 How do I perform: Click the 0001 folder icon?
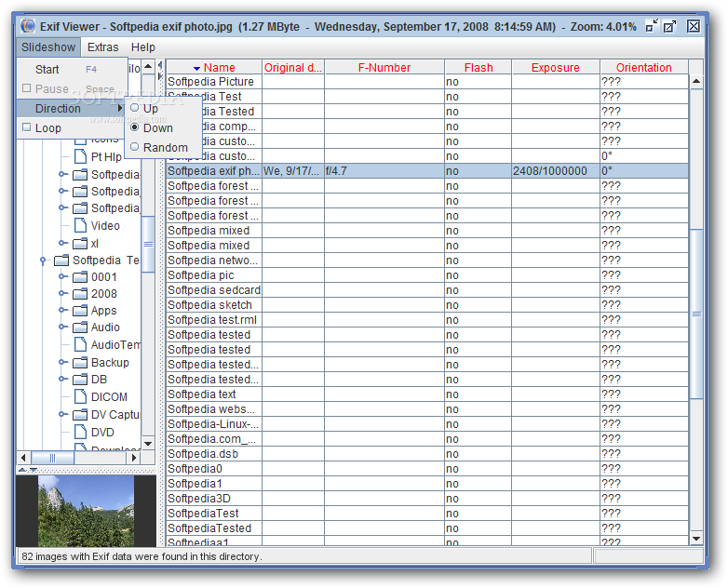click(x=80, y=277)
